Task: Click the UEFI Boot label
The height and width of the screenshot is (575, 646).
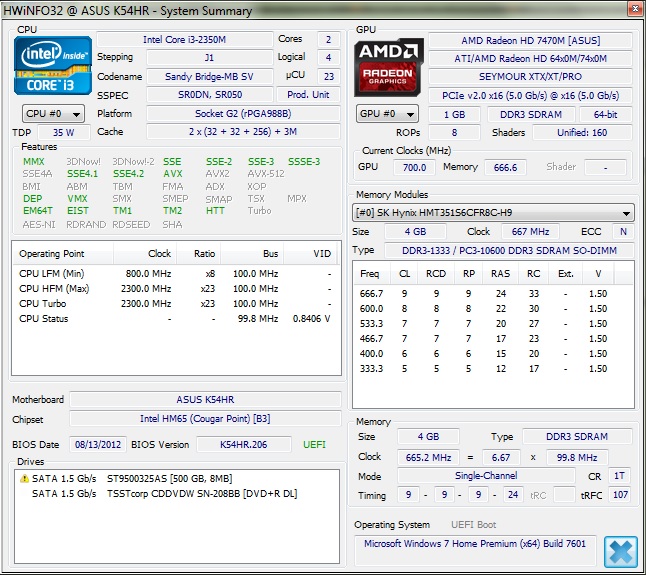Action: tap(473, 525)
